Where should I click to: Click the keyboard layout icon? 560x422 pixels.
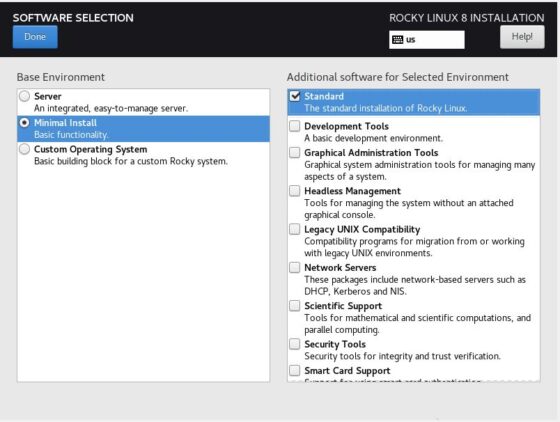[398, 40]
